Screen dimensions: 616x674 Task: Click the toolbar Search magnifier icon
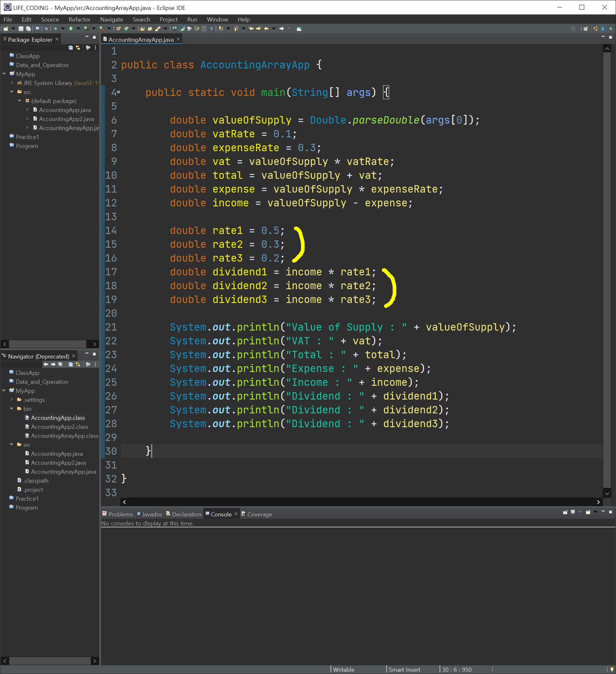point(573,29)
